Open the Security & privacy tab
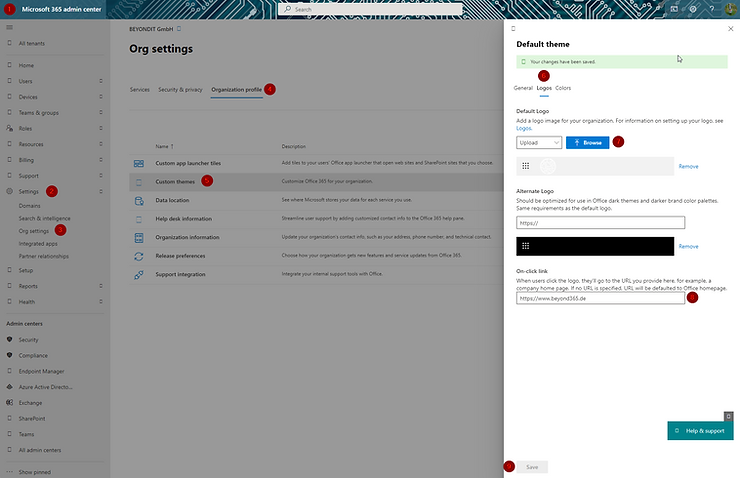This screenshot has height=478, width=740. (x=180, y=90)
